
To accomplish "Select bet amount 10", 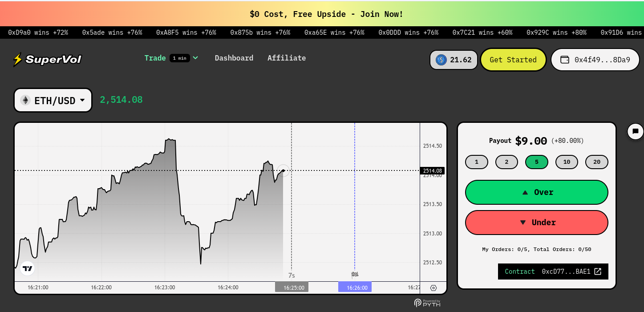I will [567, 162].
